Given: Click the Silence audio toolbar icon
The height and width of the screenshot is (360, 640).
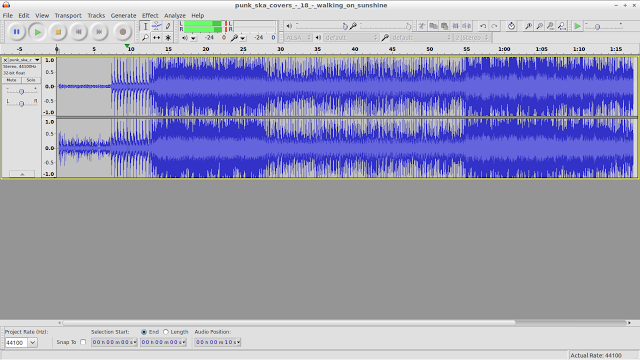Looking at the screenshot, I should [466, 26].
